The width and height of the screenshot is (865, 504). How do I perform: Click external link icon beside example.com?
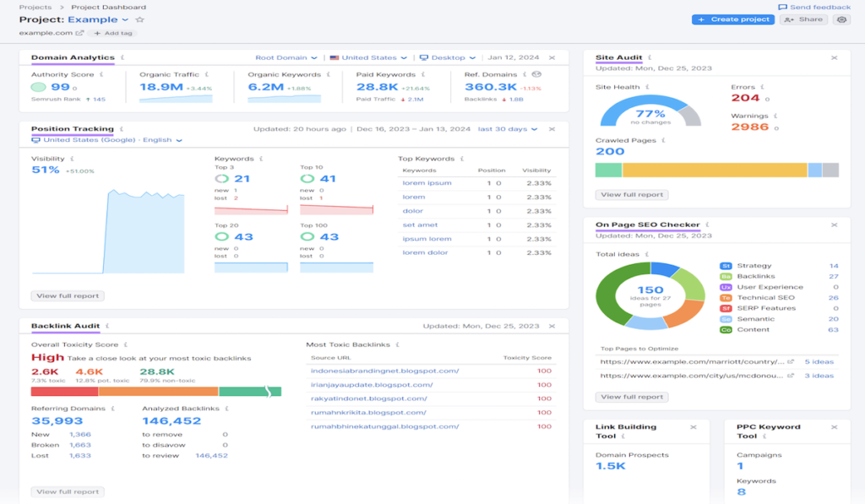(x=80, y=34)
